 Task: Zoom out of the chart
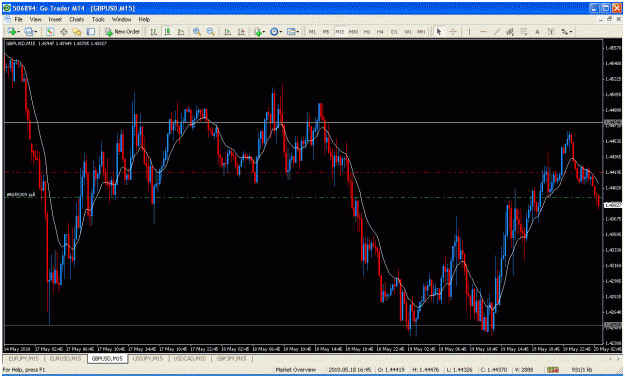pyautogui.click(x=210, y=31)
